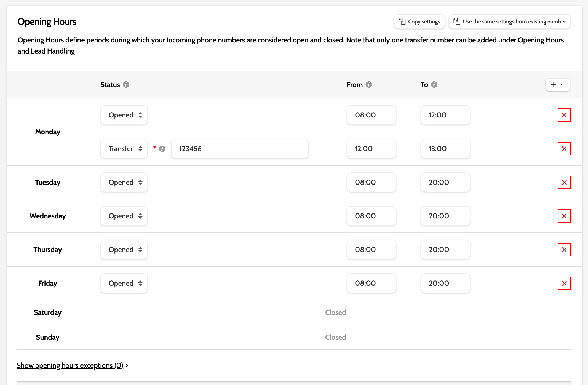
Task: Show opening hours exceptions link
Action: click(x=70, y=365)
